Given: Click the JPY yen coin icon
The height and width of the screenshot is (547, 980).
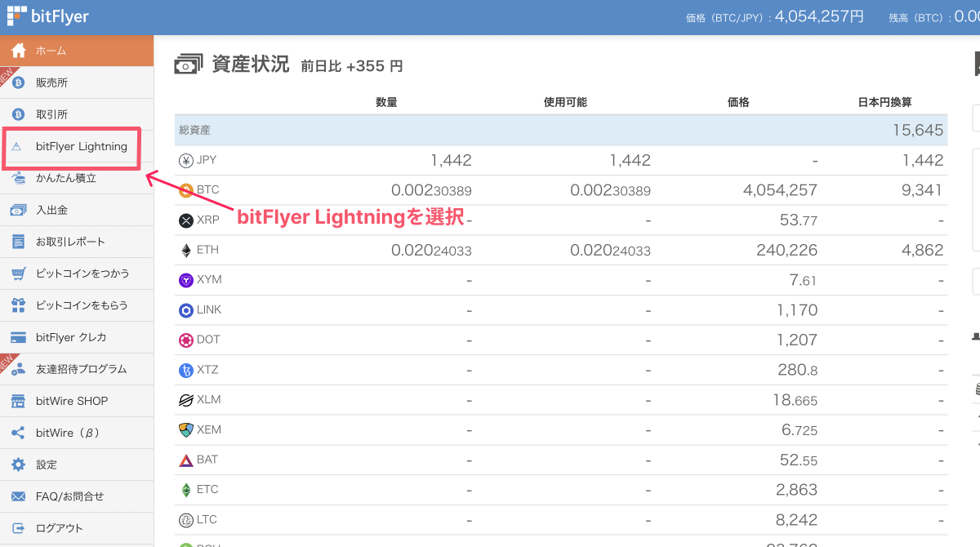Looking at the screenshot, I should click(185, 161).
